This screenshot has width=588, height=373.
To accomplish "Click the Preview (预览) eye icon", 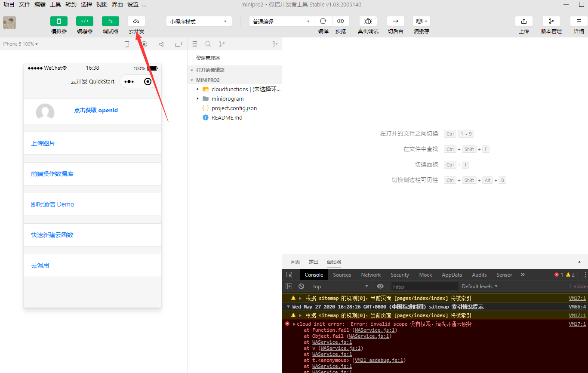I will [x=341, y=21].
